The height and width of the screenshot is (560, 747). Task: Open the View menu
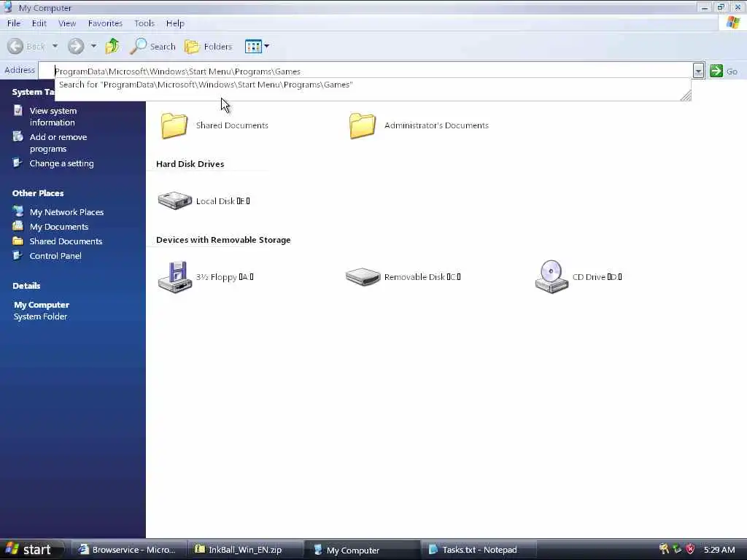pyautogui.click(x=67, y=23)
